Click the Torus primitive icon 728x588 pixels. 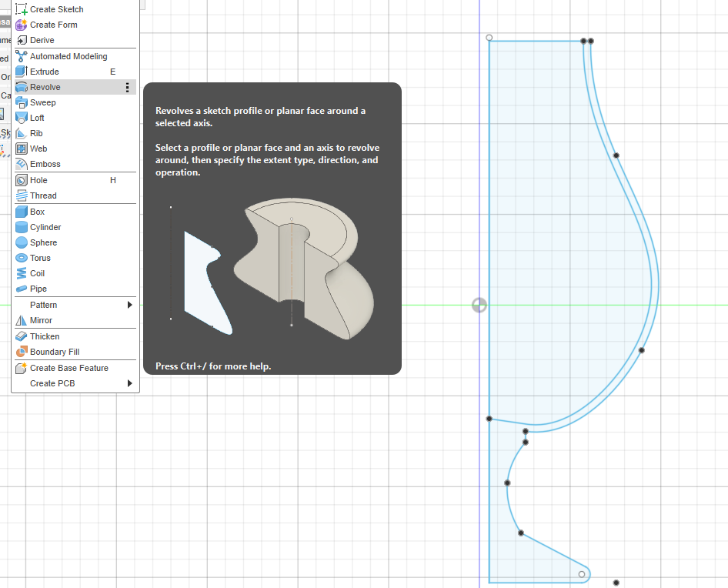click(22, 258)
